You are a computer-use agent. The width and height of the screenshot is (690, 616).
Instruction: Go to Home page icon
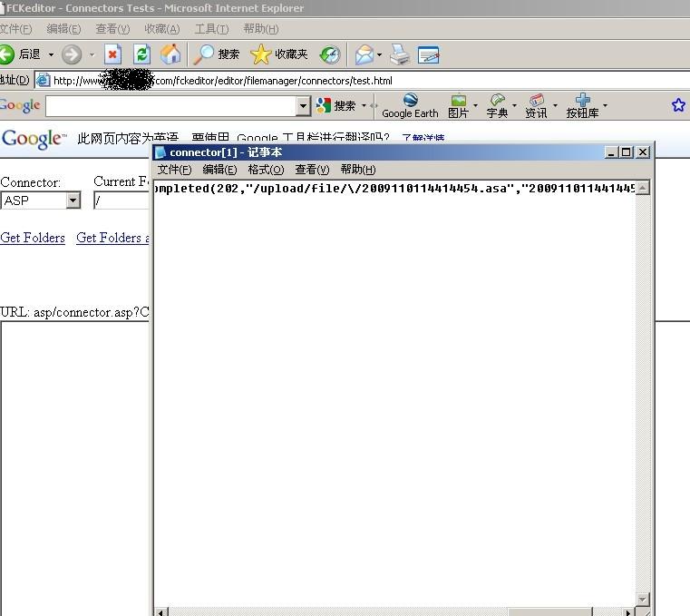(x=170, y=54)
